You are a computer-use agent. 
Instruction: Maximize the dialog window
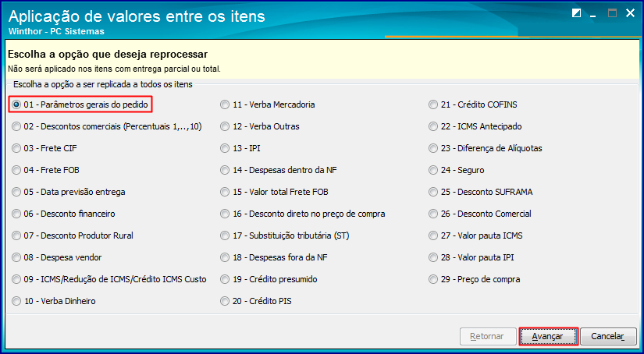(612, 13)
